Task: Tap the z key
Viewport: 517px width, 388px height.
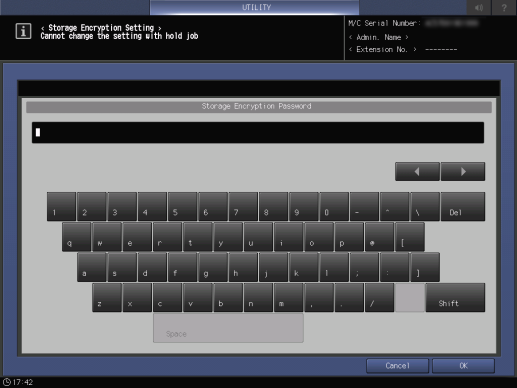Action: (x=107, y=298)
